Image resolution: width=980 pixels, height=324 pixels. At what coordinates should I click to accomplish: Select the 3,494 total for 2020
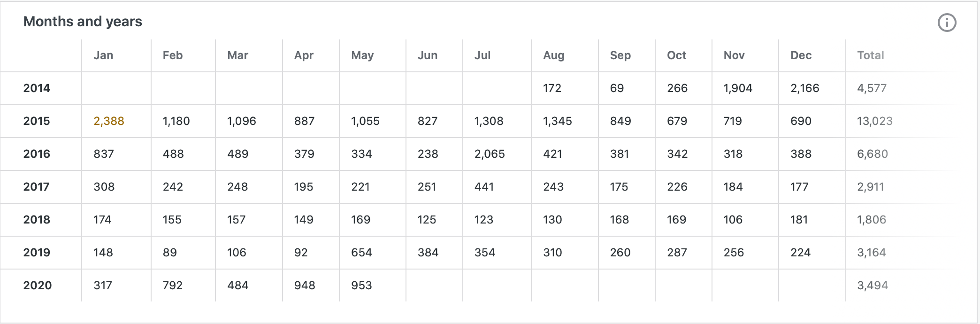872,285
